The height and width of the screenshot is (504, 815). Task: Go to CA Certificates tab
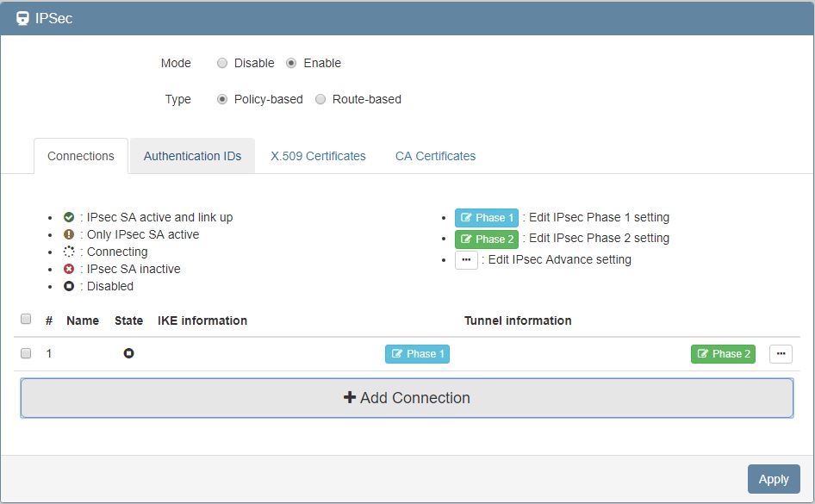pyautogui.click(x=435, y=156)
